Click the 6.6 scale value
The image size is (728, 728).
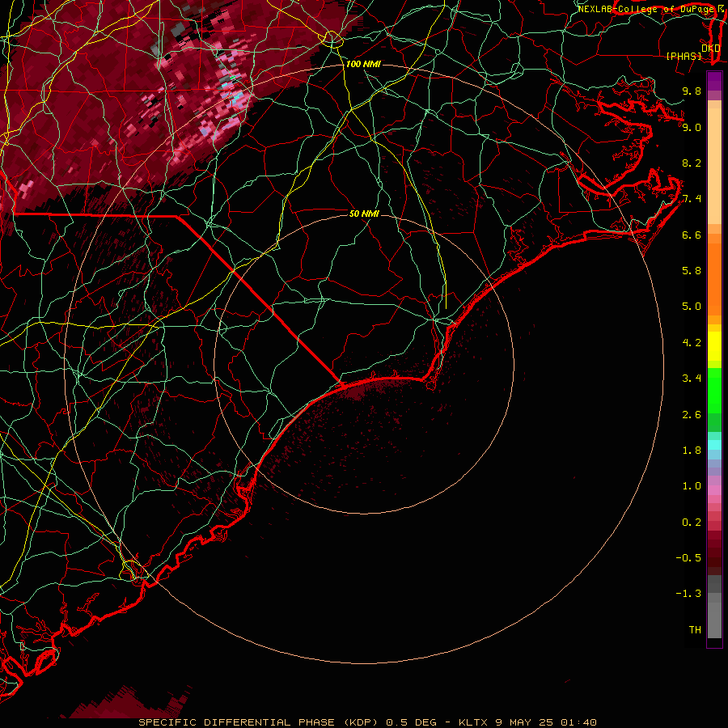click(x=692, y=235)
